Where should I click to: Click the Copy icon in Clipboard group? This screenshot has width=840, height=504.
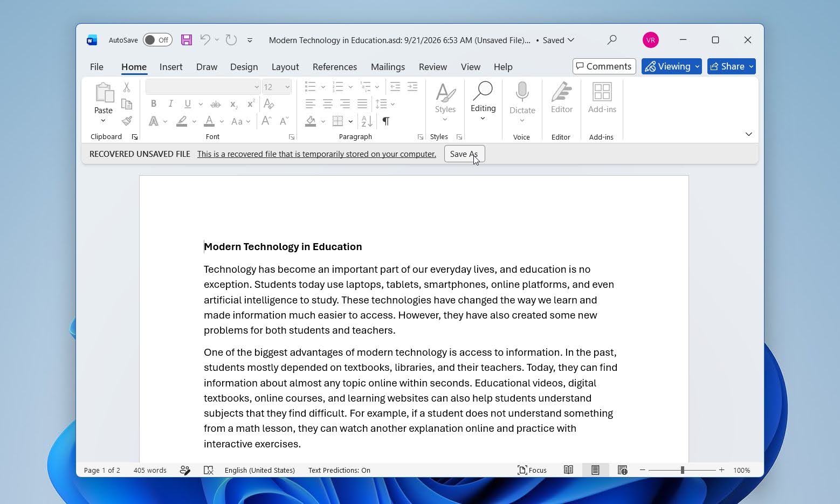pyautogui.click(x=127, y=104)
